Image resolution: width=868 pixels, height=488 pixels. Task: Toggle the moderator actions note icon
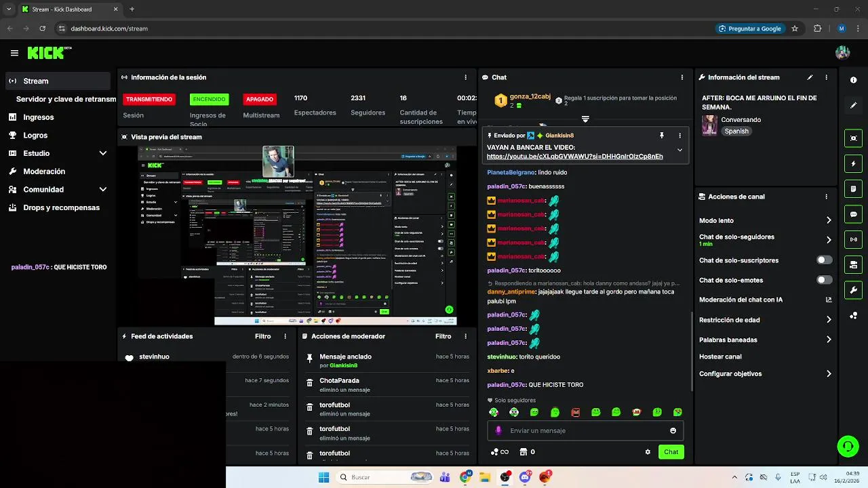coord(853,188)
